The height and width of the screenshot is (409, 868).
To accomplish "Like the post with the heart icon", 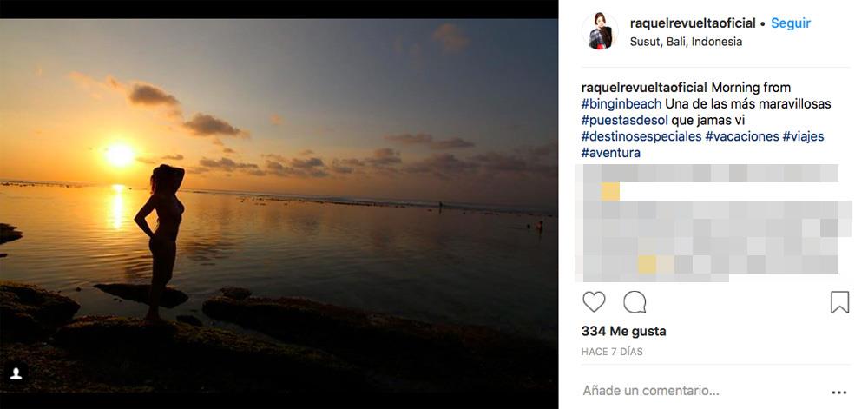I will pyautogui.click(x=594, y=302).
